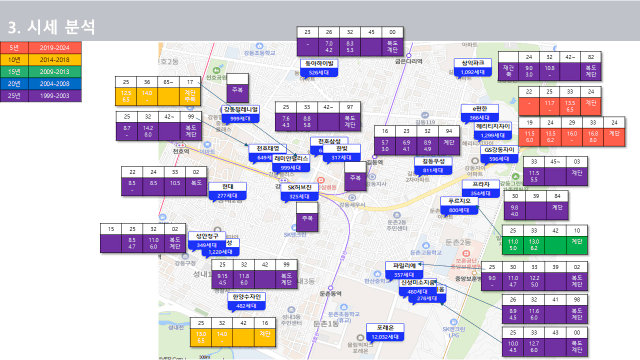Click the 헤리티지자이 1,299세대 label
Screen dimensions: 640x360
point(493,131)
